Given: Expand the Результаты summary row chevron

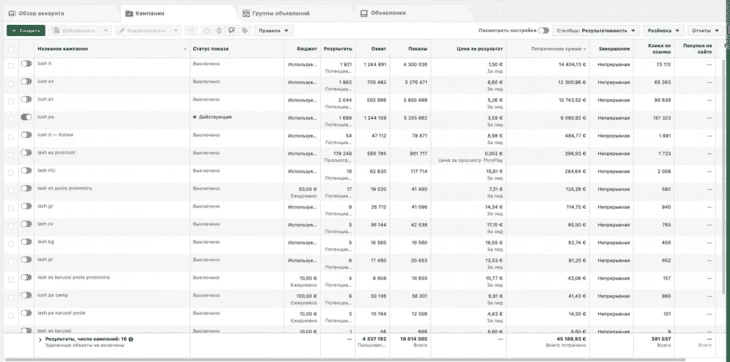Looking at the screenshot, I should coord(41,340).
